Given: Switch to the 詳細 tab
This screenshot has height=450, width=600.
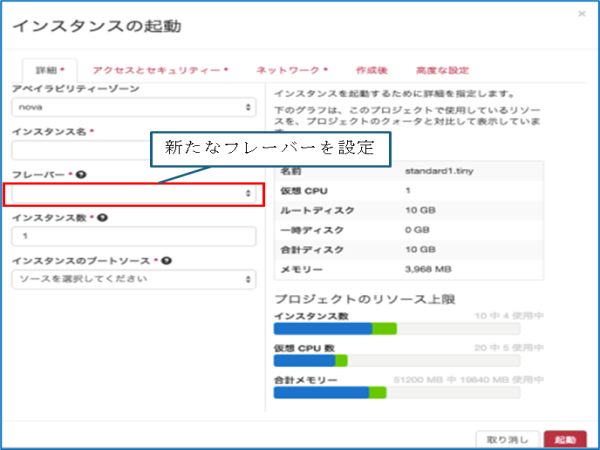Looking at the screenshot, I should click(x=49, y=71).
